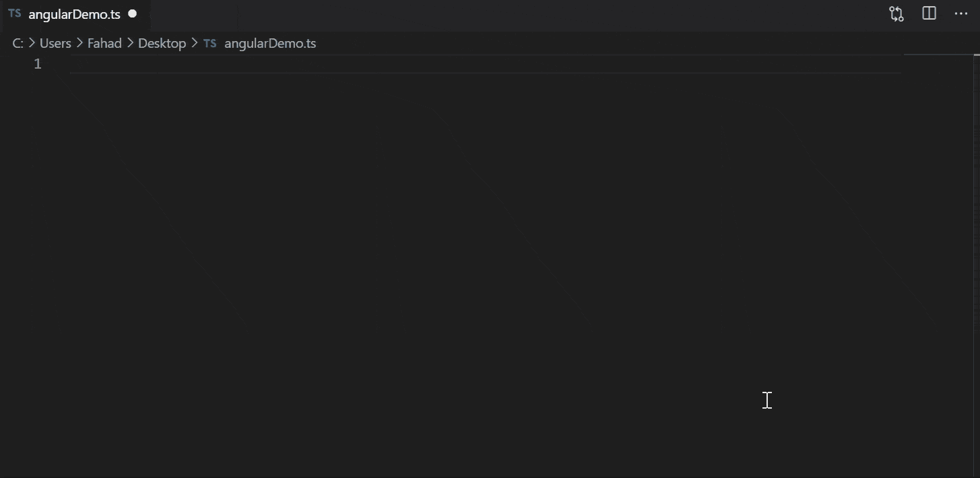Expand the chevron after Desktop breadcrumb

tap(194, 43)
